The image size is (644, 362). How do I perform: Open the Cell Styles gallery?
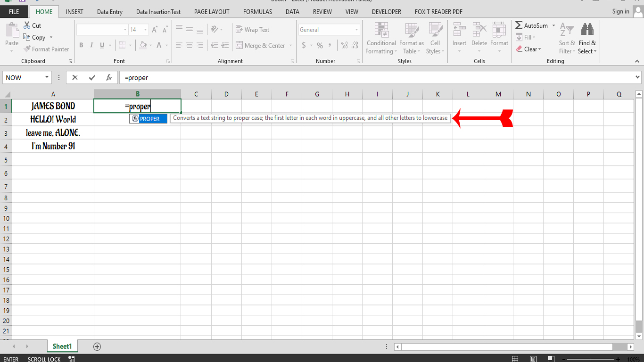pyautogui.click(x=435, y=39)
